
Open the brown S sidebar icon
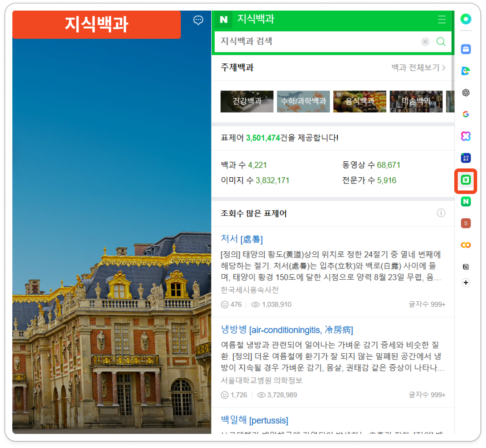click(x=466, y=224)
